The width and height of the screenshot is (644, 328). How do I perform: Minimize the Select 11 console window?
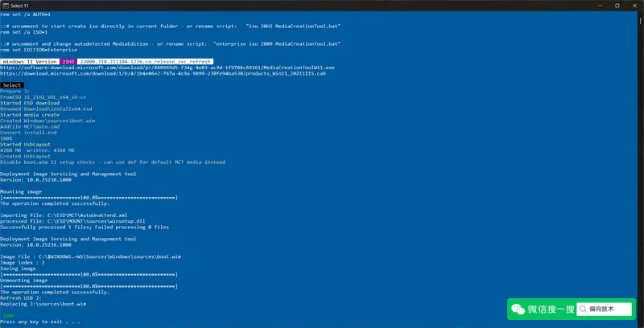point(598,6)
